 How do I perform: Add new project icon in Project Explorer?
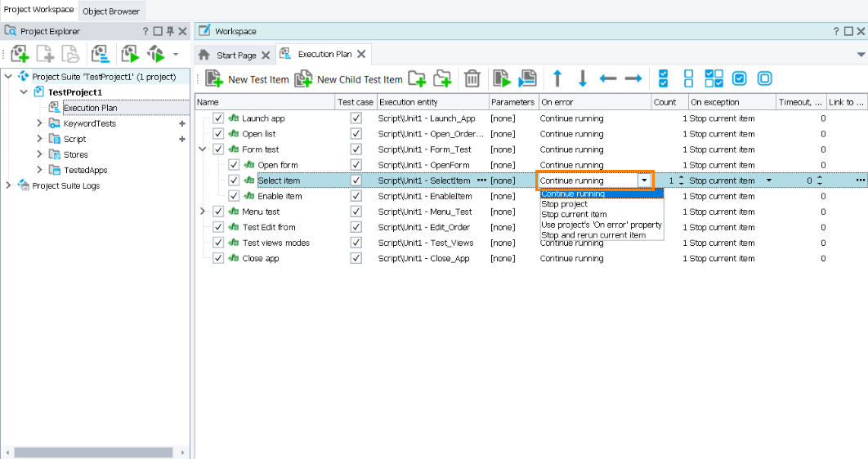coord(20,55)
